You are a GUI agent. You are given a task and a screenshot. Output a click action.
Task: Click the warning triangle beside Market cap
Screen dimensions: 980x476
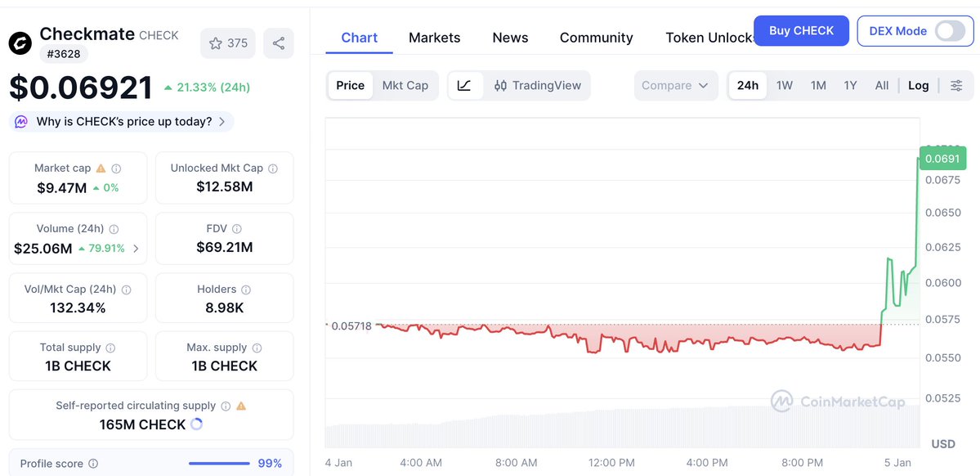click(101, 168)
